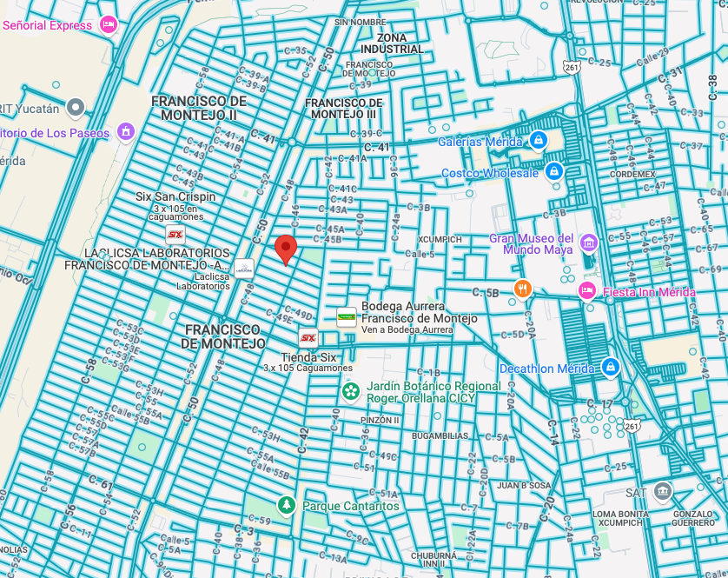Click the Tienda Six store logo icon
728x578 pixels.
pos(308,338)
